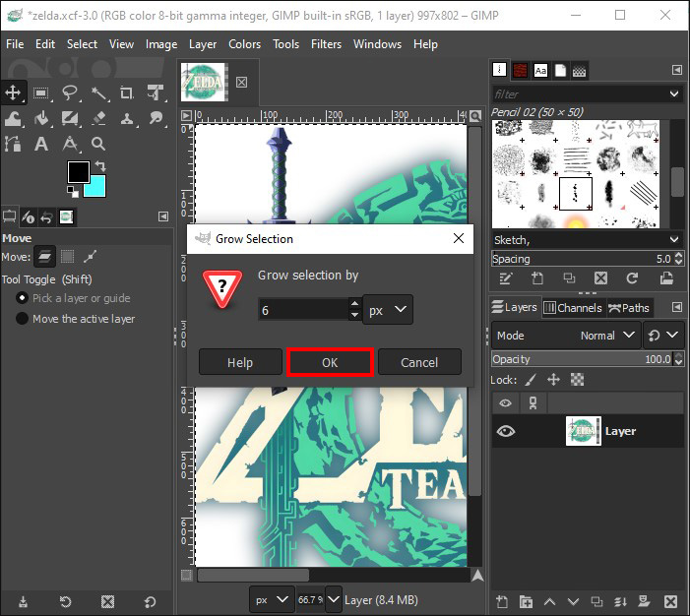Hide the Layer using its eye icon
This screenshot has width=690, height=616.
506,431
